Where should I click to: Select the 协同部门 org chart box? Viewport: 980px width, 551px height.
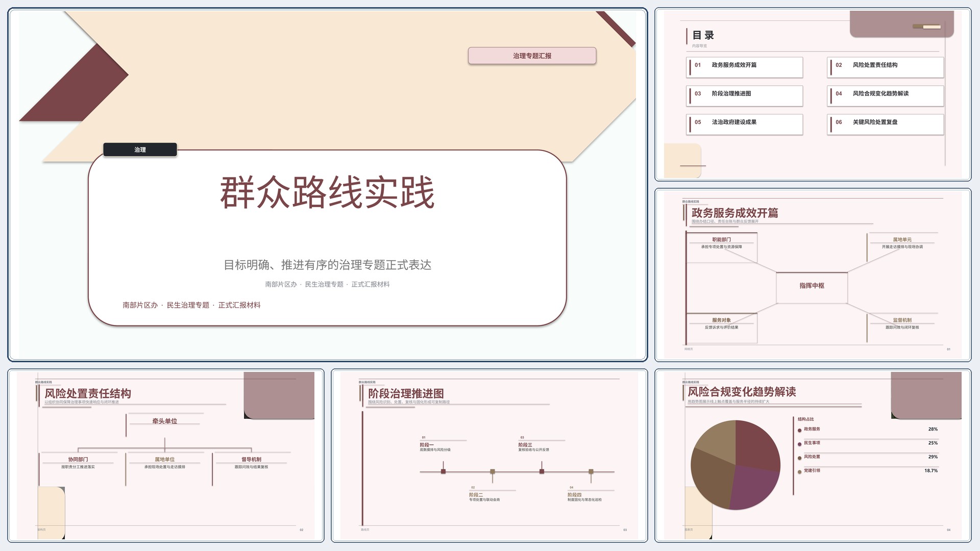(x=78, y=468)
